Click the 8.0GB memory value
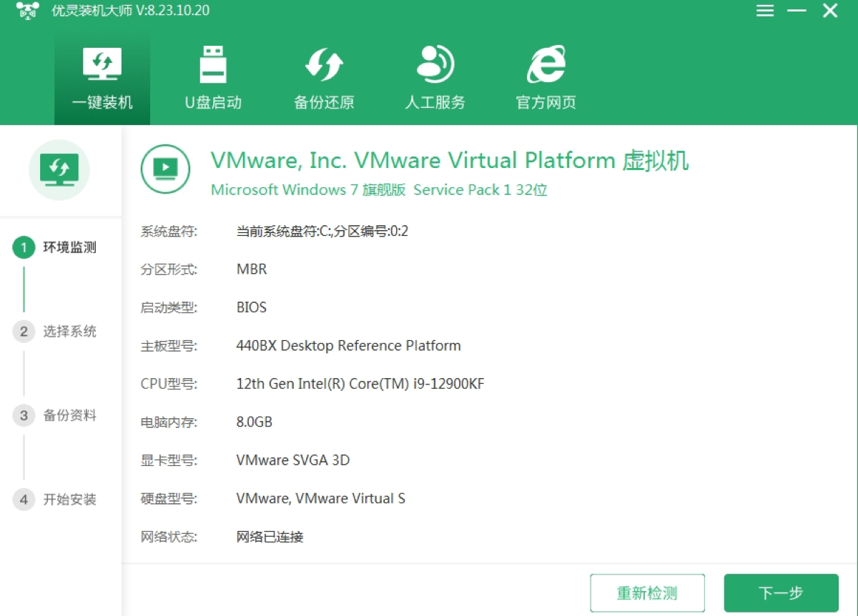 tap(255, 422)
